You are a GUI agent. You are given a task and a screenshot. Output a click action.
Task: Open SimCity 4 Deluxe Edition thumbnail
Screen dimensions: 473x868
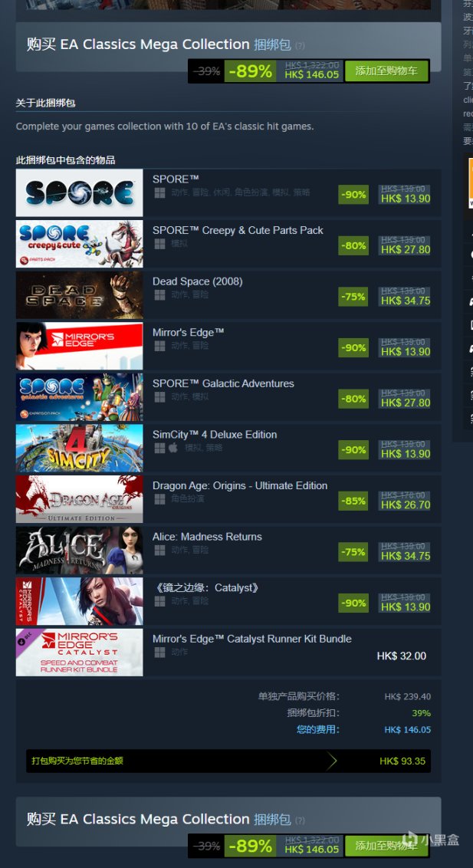click(79, 448)
